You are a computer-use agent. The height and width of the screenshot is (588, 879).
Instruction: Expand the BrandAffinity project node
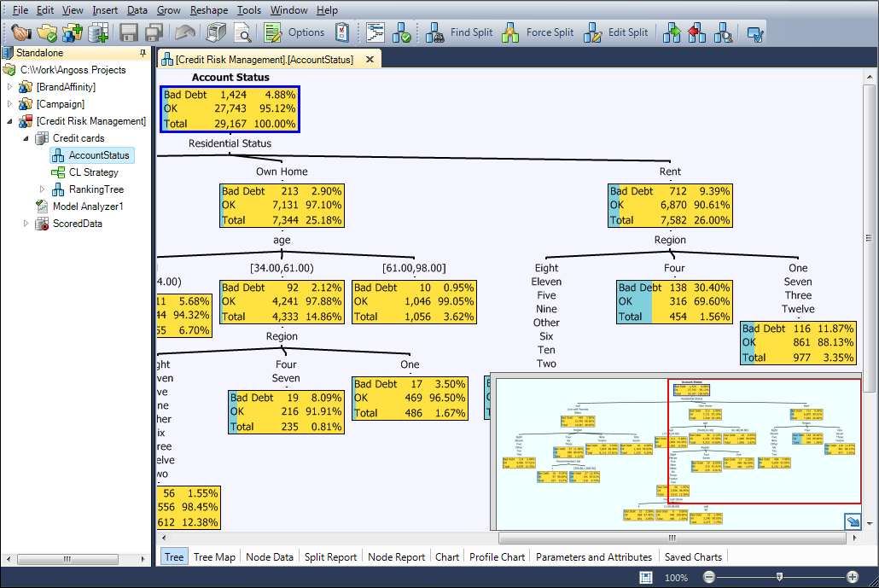[x=9, y=87]
